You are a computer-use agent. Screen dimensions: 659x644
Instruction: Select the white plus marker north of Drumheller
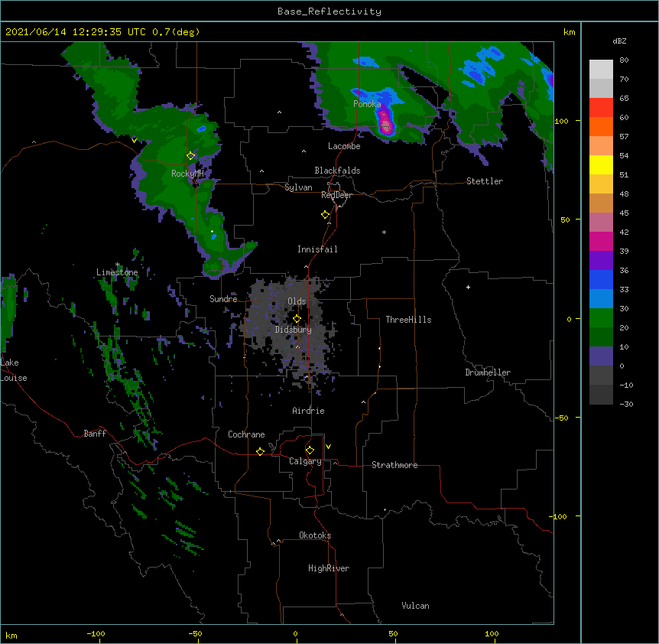(468, 287)
